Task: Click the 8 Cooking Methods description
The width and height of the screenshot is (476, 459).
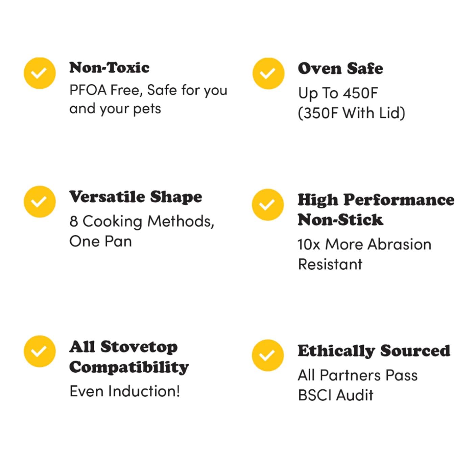Action: [x=142, y=231]
